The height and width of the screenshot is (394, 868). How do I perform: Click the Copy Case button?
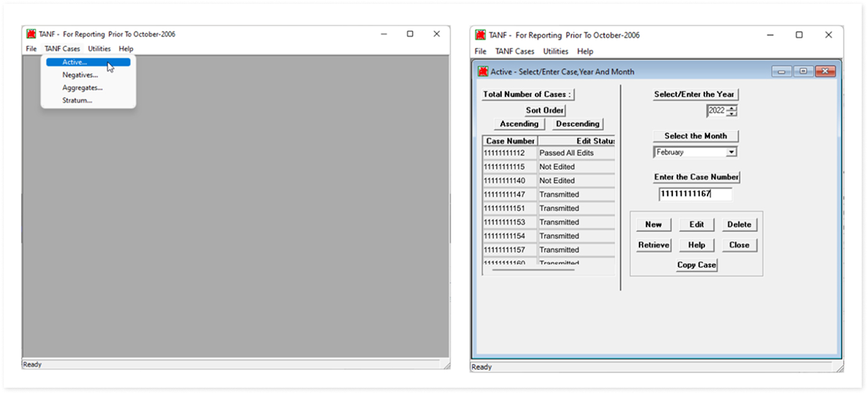pyautogui.click(x=696, y=265)
